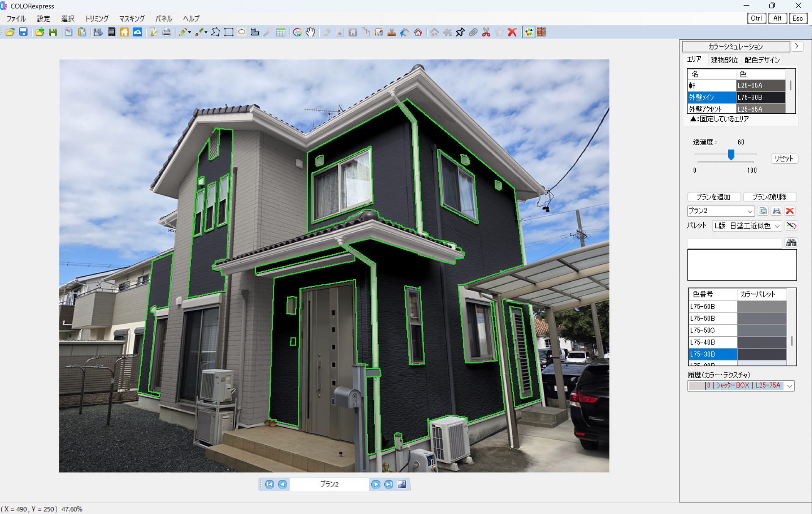Viewport: 812px width, 514px height.
Task: Switch to the 配色デザイン tab
Action: pyautogui.click(x=762, y=60)
